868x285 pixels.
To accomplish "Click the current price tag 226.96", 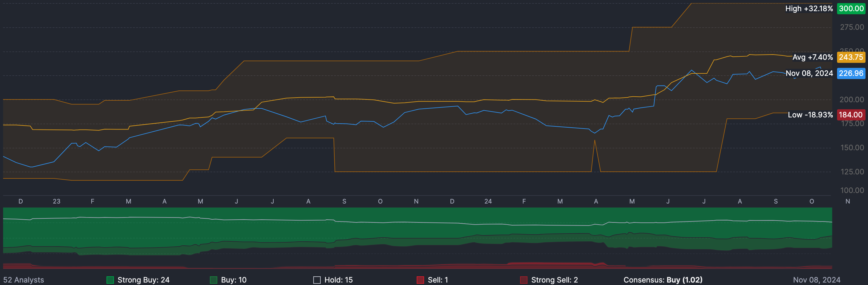I will point(851,73).
